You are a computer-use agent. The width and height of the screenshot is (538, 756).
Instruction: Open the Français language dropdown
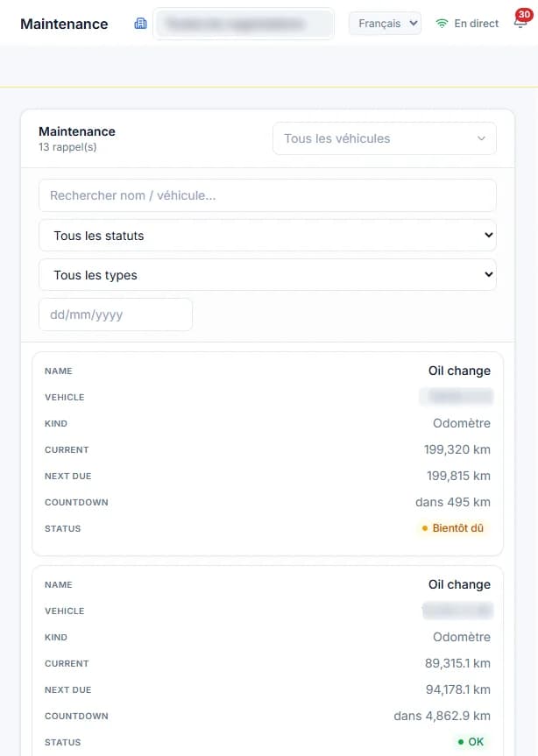[x=385, y=23]
